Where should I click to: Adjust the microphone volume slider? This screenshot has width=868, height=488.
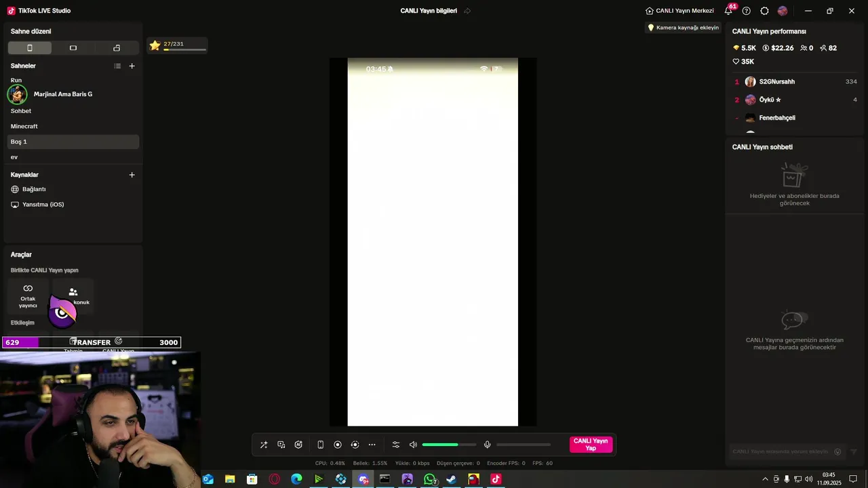[524, 445]
